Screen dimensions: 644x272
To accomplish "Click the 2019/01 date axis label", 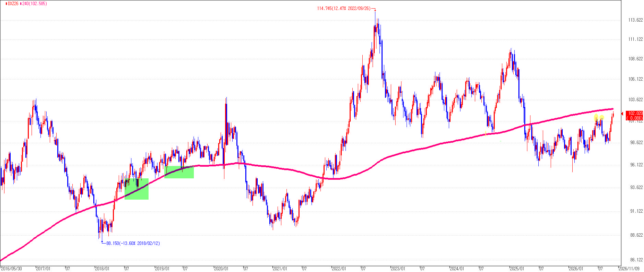I will pyautogui.click(x=162, y=269).
